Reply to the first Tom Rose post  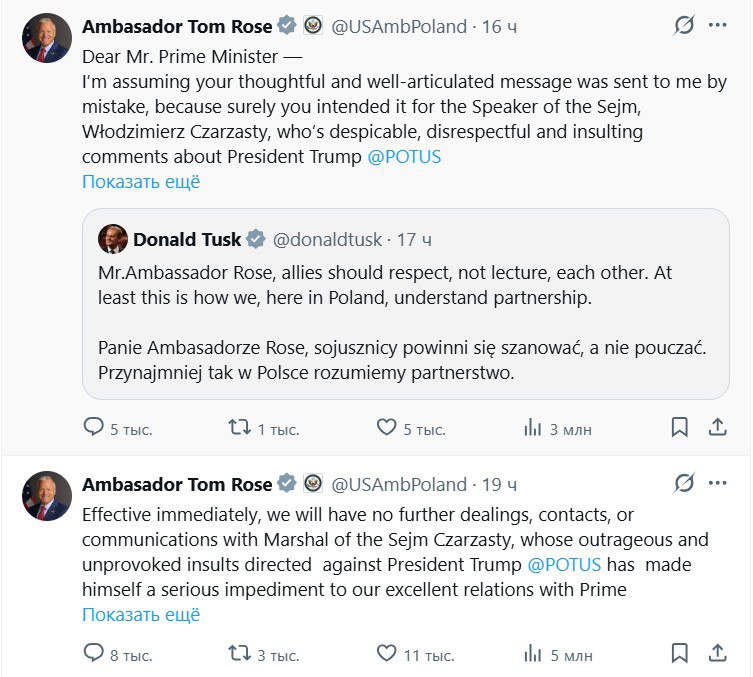point(93,428)
